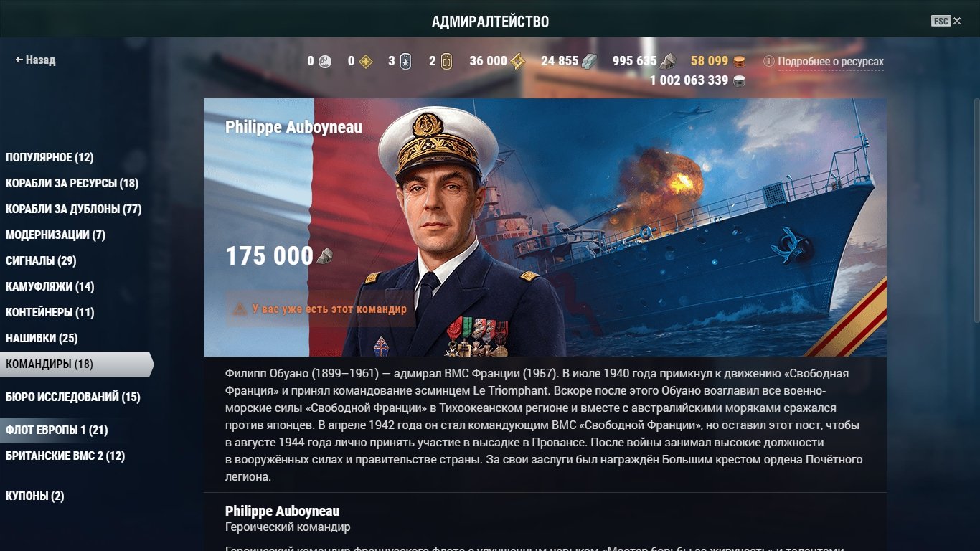Click the silver credits icon
Image resolution: width=980 pixels, height=551 pixels.
click(x=738, y=80)
